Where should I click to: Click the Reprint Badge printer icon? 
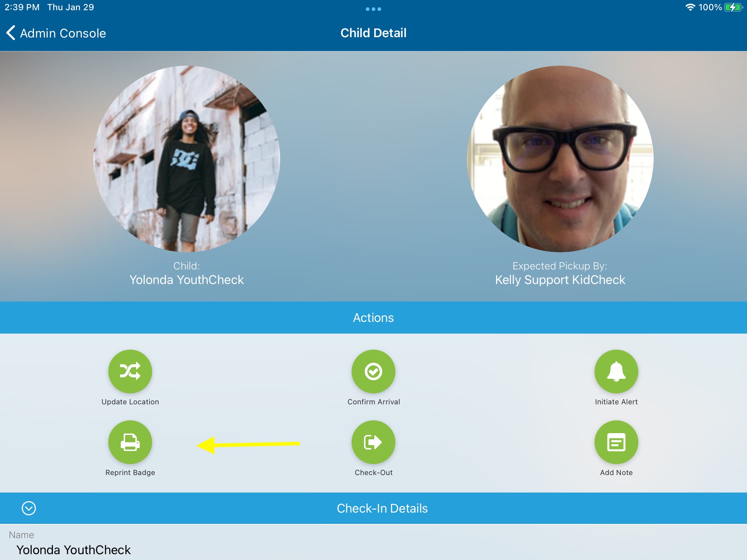coord(130,442)
